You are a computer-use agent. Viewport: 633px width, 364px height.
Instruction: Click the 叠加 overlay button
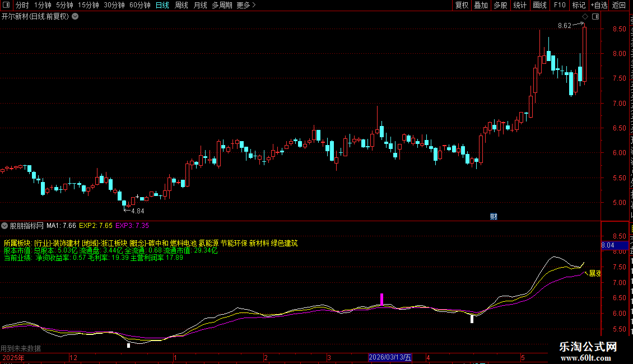click(481, 5)
